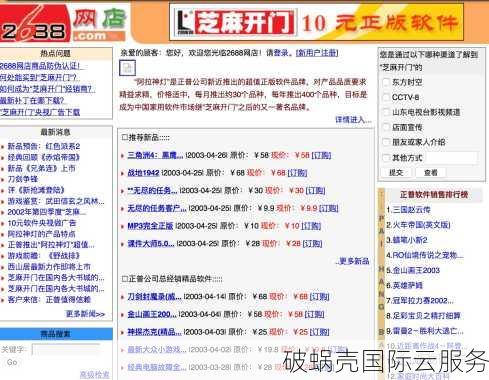489x380 pixels.
Task: Order 战地1942 via its 订购 link
Action: (x=297, y=173)
